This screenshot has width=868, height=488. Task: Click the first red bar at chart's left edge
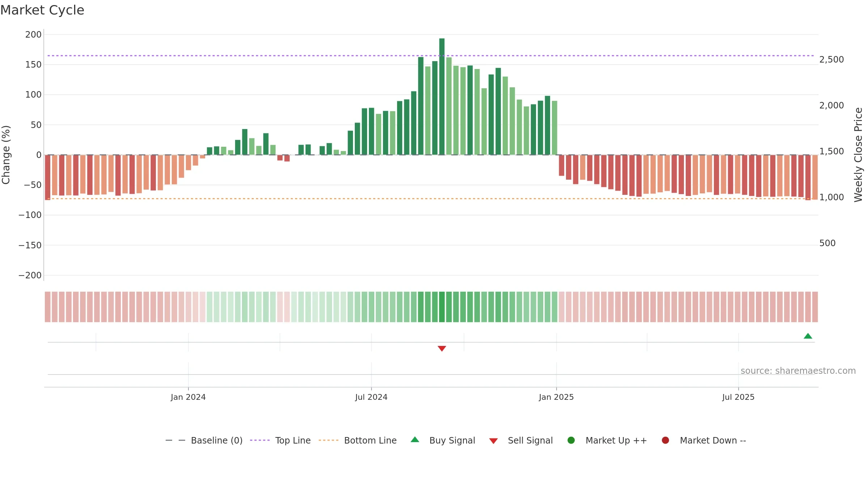click(48, 177)
